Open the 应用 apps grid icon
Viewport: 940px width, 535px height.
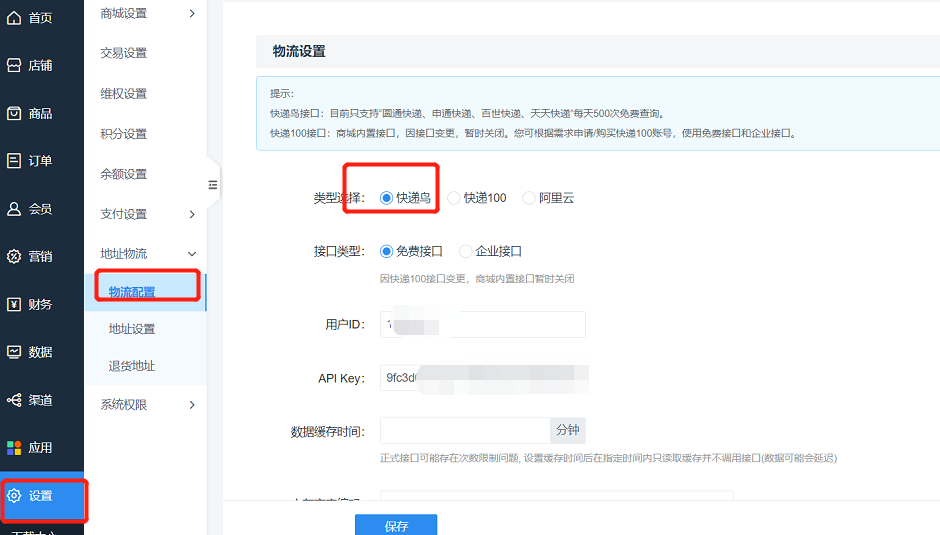point(14,447)
